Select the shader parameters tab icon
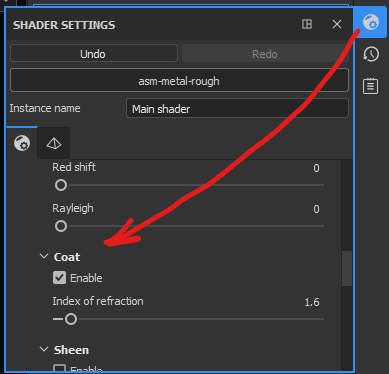This screenshot has height=374, width=389. 22,143
